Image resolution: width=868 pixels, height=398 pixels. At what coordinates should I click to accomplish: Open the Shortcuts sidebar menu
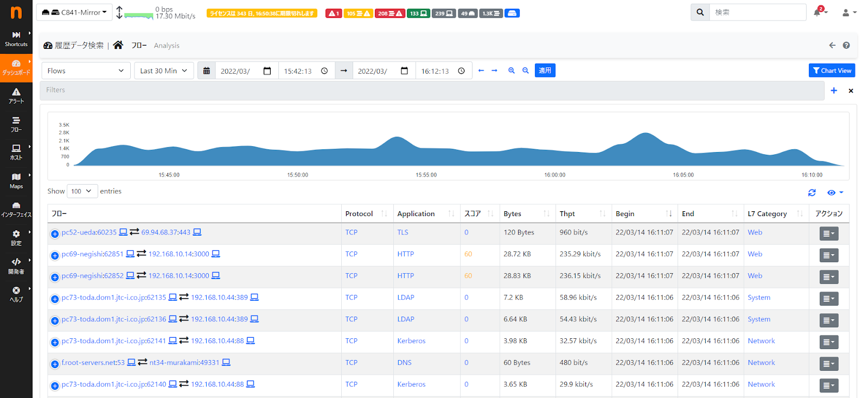point(16,39)
